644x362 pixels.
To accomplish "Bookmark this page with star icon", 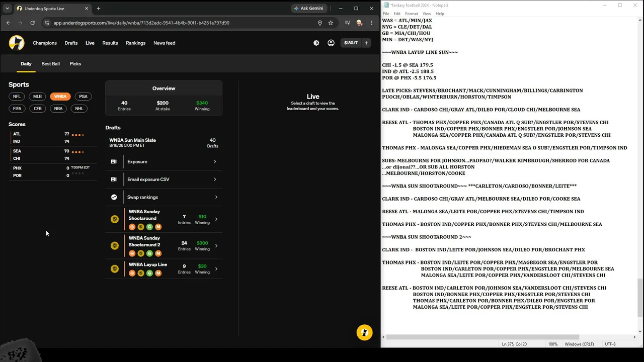I will [331, 23].
